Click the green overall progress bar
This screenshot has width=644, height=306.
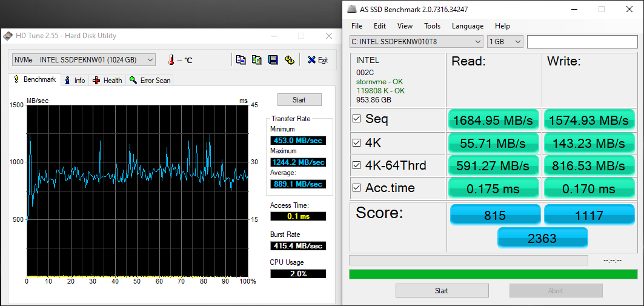point(493,274)
